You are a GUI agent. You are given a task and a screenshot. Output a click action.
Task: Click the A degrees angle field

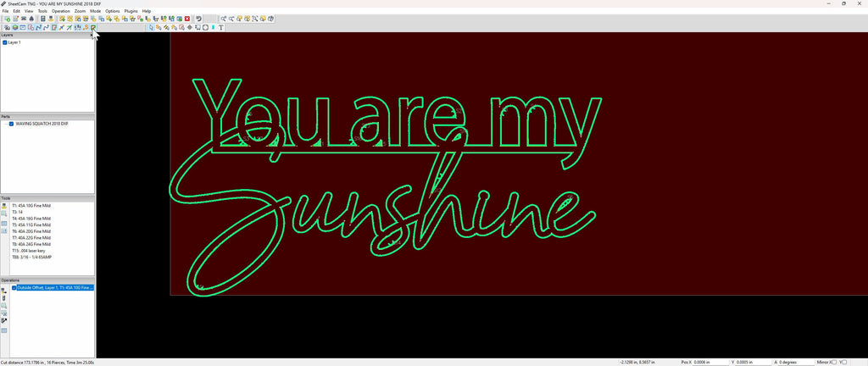(797, 362)
